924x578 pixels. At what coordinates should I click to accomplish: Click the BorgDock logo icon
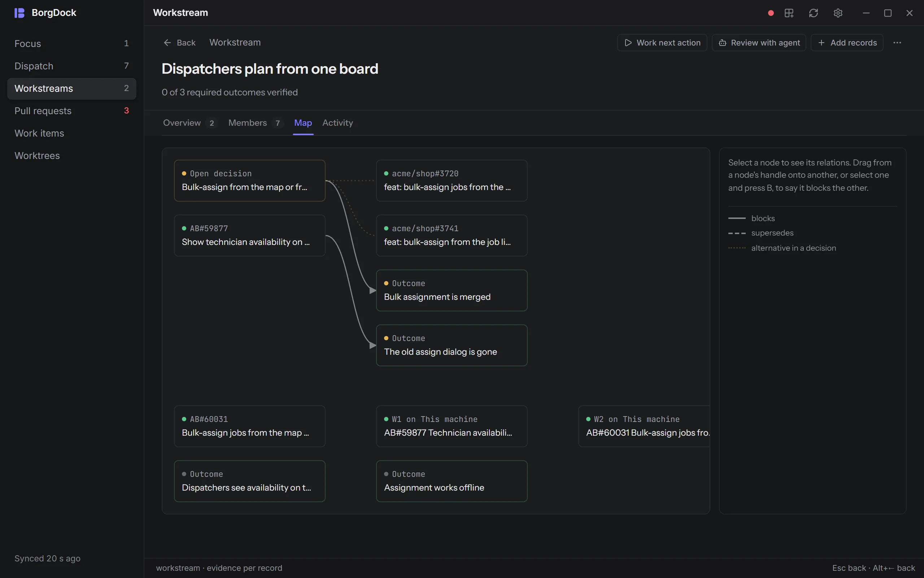pos(19,13)
